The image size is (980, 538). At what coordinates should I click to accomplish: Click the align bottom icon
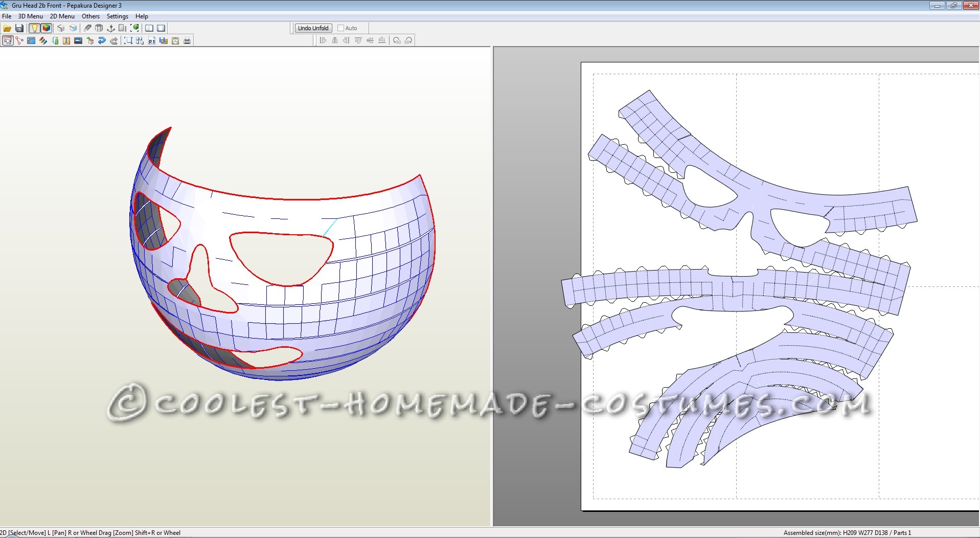pos(381,40)
